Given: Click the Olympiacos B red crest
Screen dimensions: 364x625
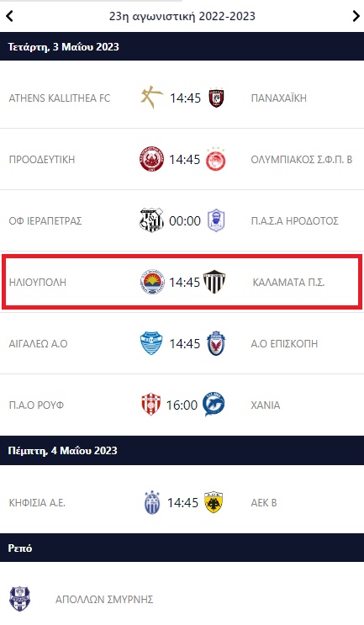Looking at the screenshot, I should [x=216, y=159].
